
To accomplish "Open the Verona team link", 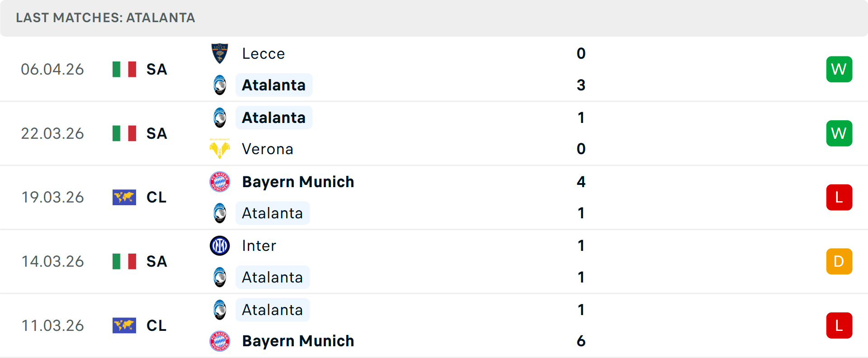I will (x=267, y=149).
